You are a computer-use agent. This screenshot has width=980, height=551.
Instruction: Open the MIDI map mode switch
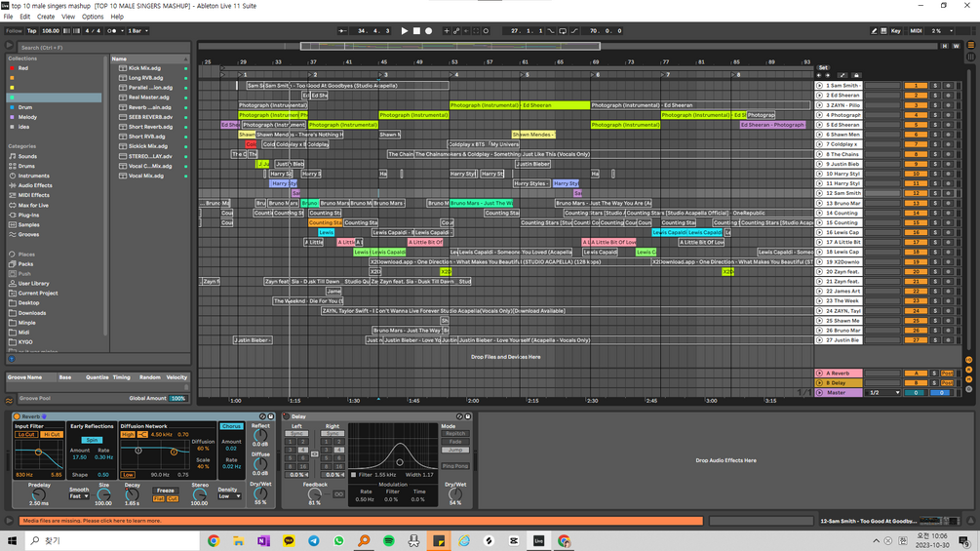click(x=916, y=30)
